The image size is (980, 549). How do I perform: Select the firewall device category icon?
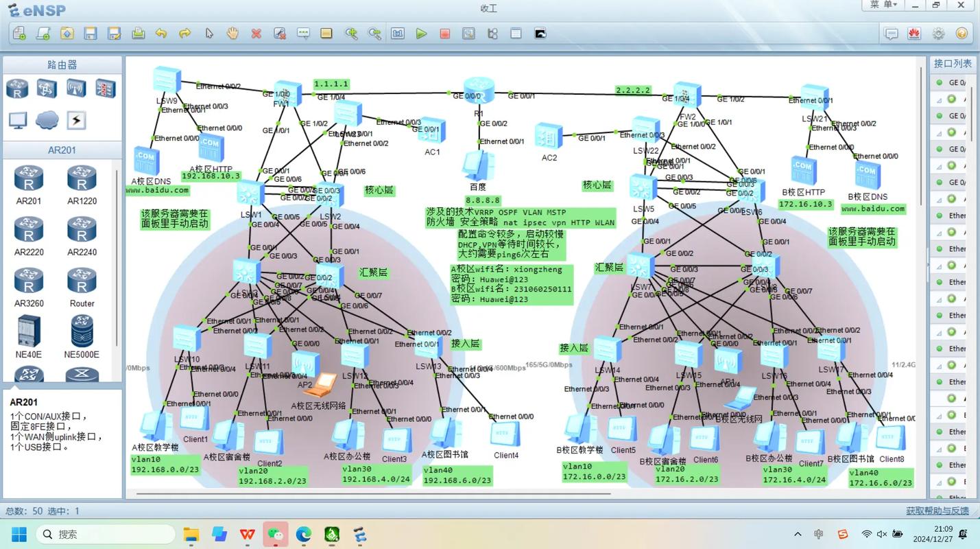tap(106, 89)
